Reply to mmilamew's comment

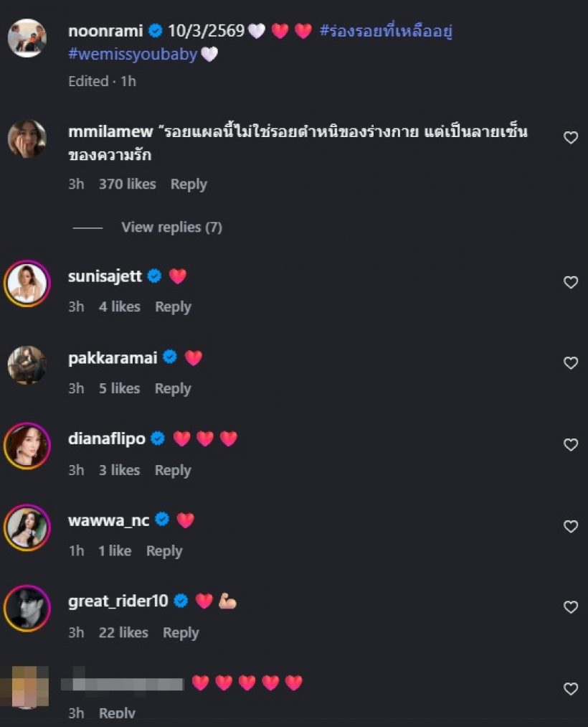pos(188,184)
